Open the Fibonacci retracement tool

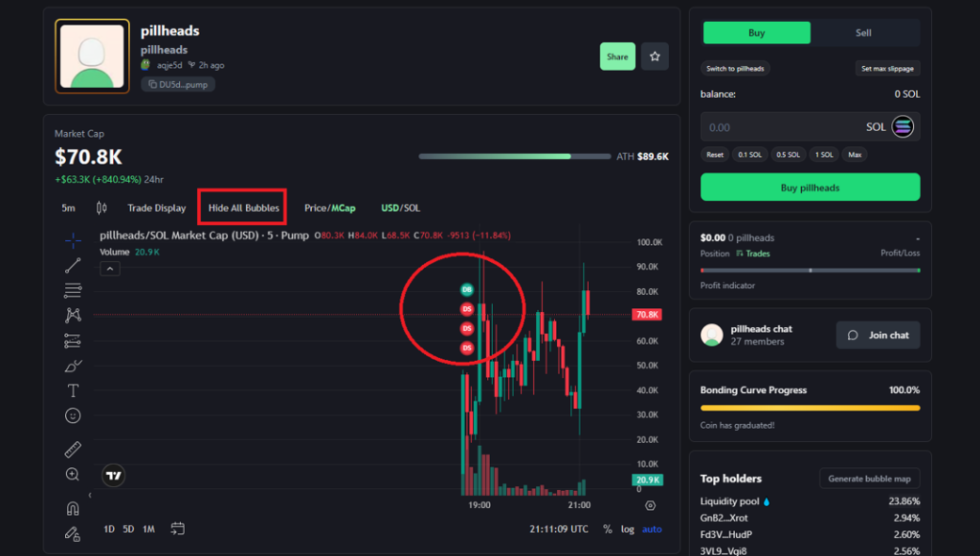pyautogui.click(x=73, y=291)
